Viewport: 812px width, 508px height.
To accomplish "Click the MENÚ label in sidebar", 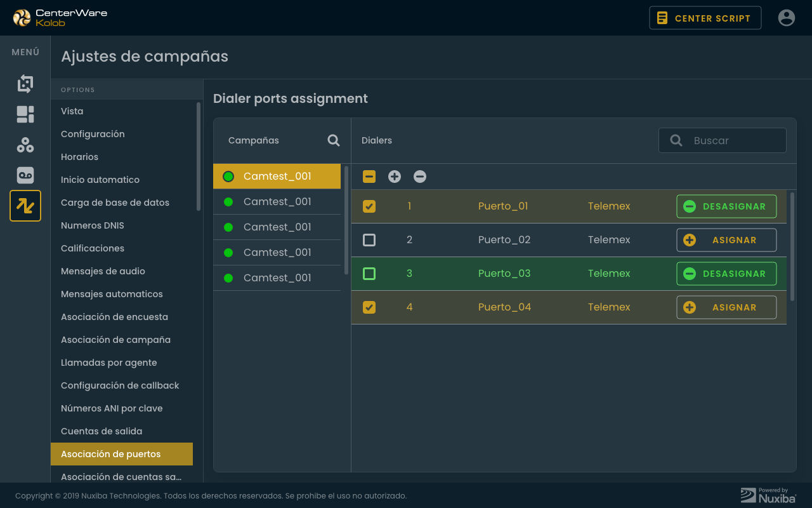I will click(x=25, y=52).
